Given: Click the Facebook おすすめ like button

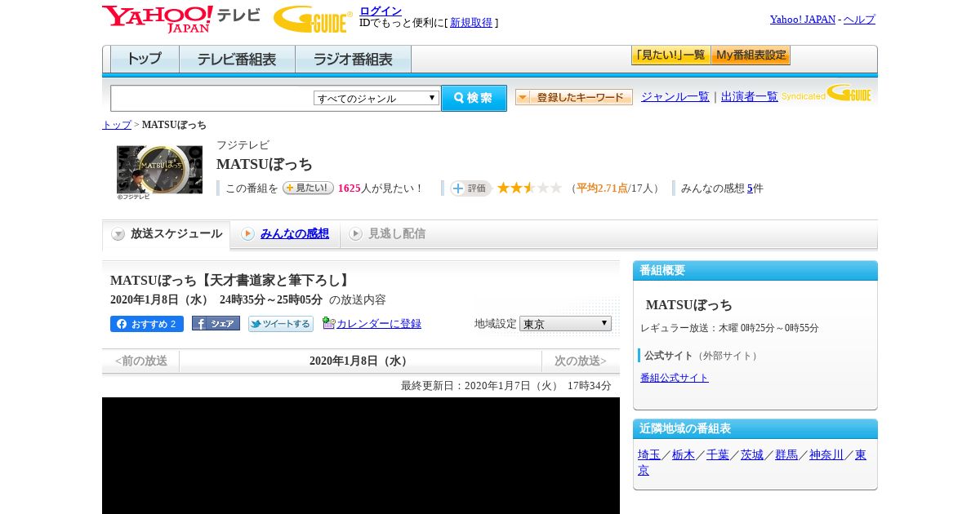Looking at the screenshot, I should (147, 324).
